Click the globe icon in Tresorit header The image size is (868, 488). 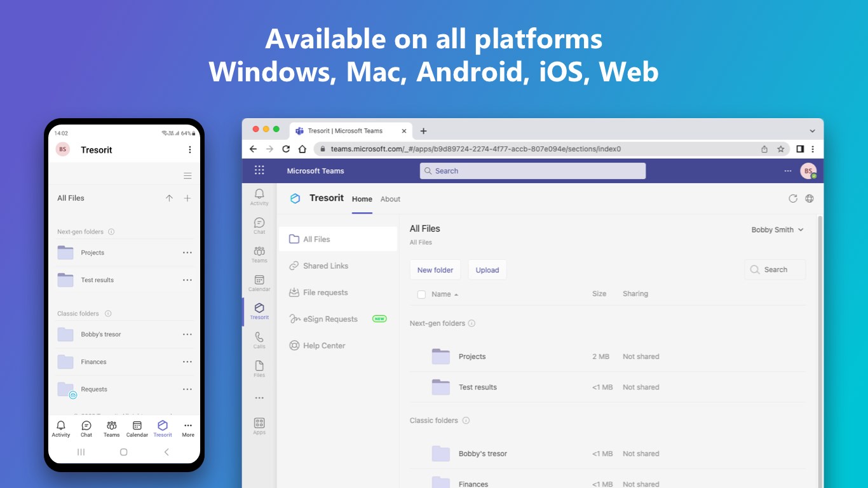point(810,198)
